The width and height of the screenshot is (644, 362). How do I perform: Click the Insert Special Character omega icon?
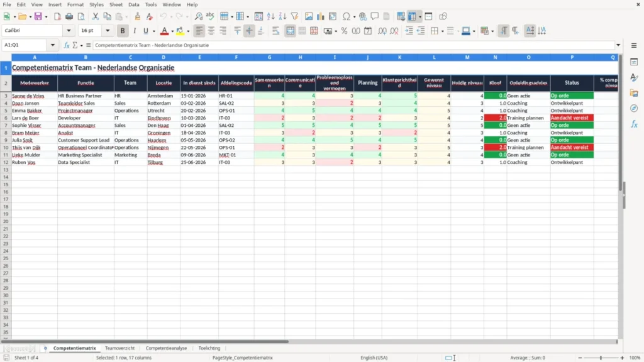click(x=347, y=16)
